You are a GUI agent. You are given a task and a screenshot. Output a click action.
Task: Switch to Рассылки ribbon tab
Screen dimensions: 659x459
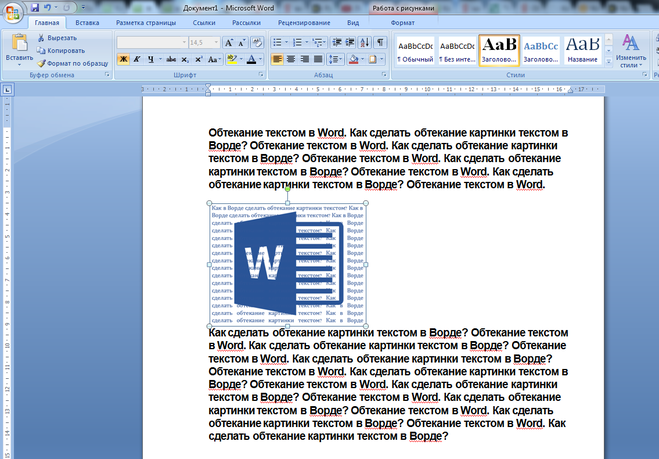tap(246, 23)
